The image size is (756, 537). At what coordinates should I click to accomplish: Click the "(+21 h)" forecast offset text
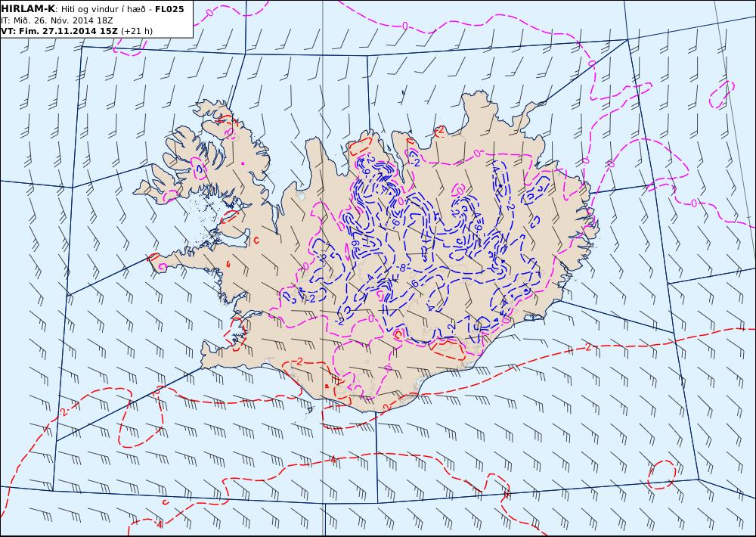click(x=136, y=31)
